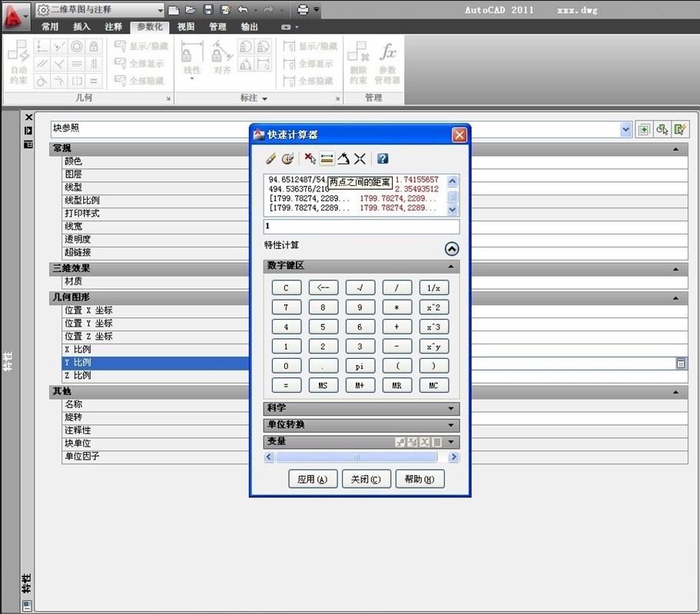
Task: Click the Open folder icon in Quick Access toolbar
Action: [191, 10]
